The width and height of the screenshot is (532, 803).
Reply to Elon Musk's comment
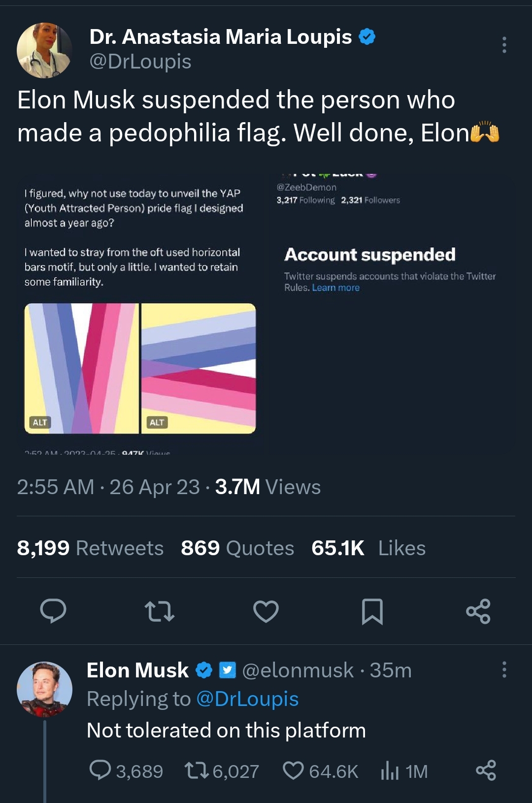(100, 770)
